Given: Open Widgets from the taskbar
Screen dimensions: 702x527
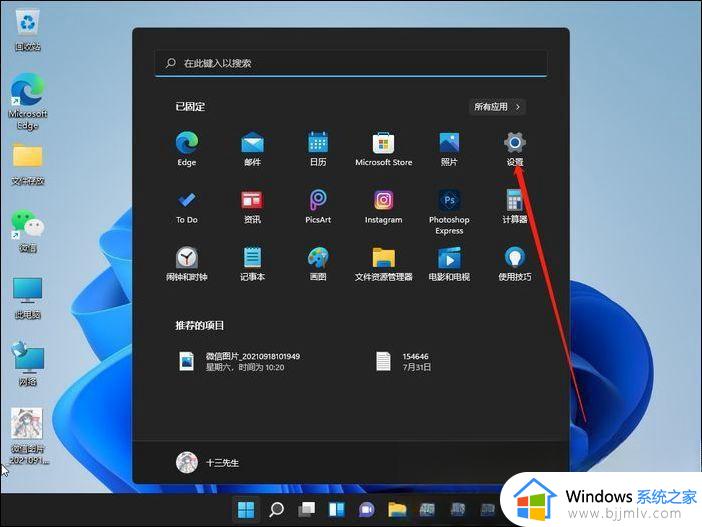Looking at the screenshot, I should click(x=337, y=509).
